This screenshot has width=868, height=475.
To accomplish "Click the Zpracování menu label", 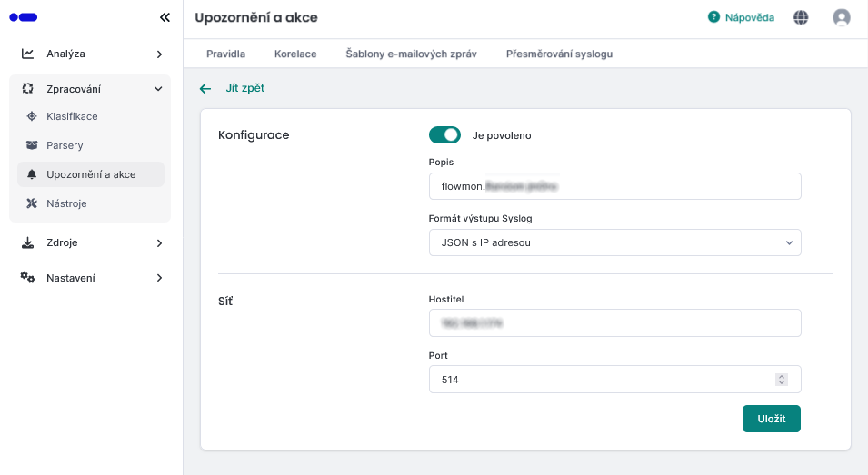I will tap(74, 89).
